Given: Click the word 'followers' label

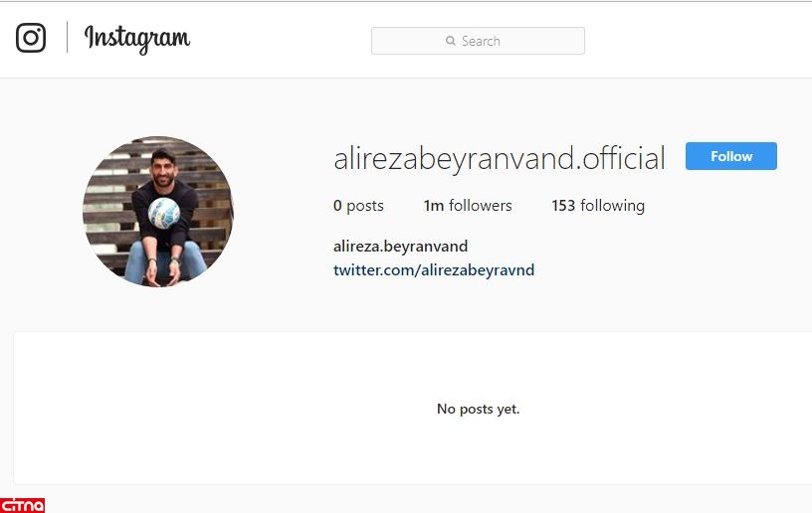Looking at the screenshot, I should tap(480, 206).
